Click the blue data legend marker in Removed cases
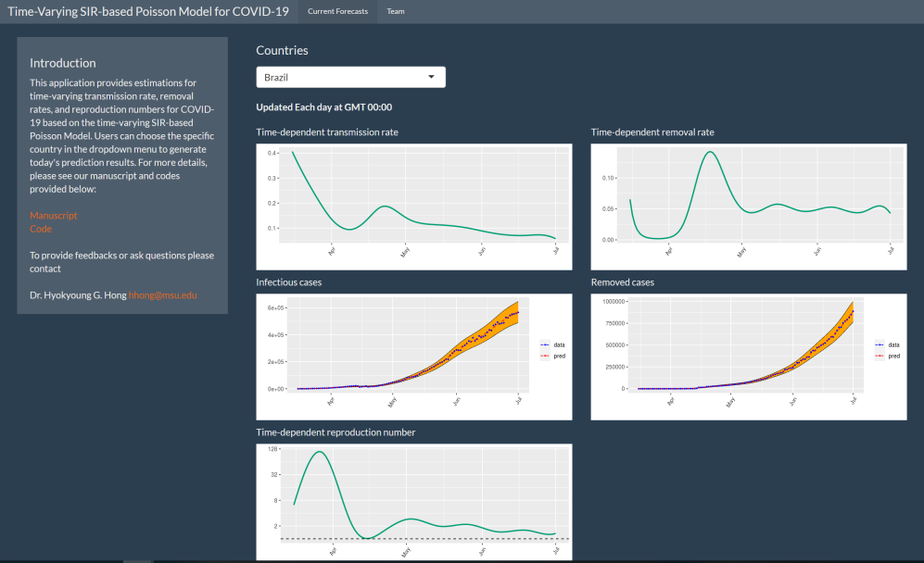This screenshot has height=563, width=924. pyautogui.click(x=880, y=344)
